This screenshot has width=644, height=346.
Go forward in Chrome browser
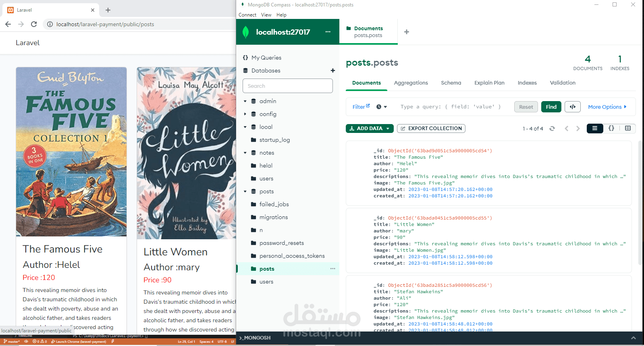pos(21,24)
